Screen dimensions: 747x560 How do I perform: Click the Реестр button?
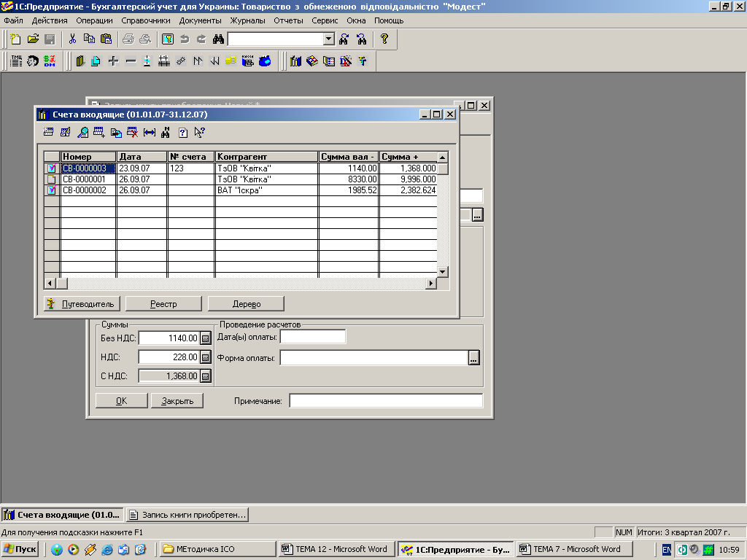[x=163, y=304]
